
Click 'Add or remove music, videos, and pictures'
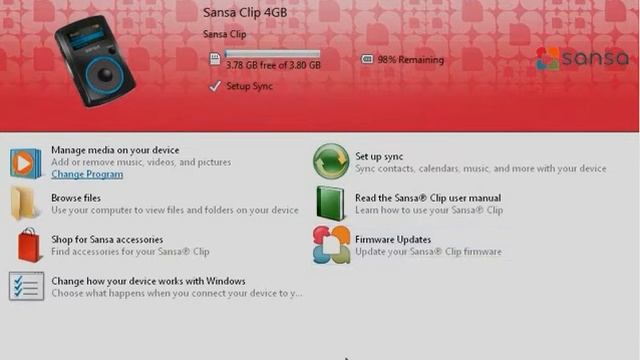(x=141, y=162)
